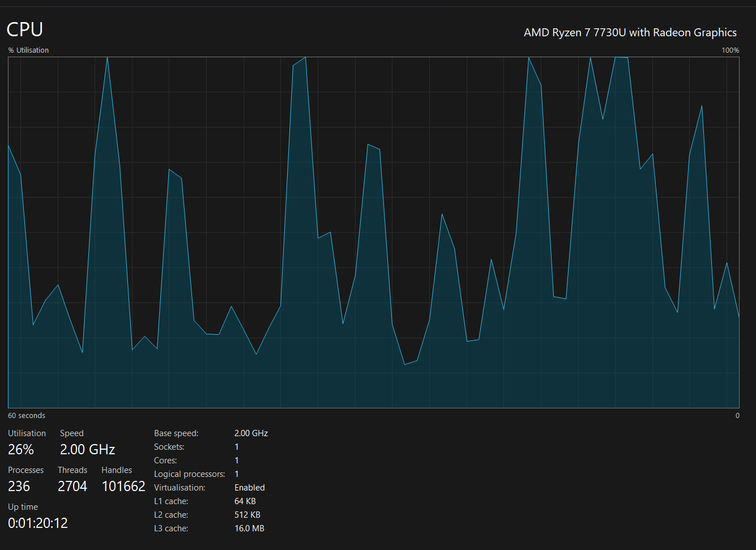The width and height of the screenshot is (756, 550).
Task: Select the Handles count 101662
Action: pyautogui.click(x=123, y=486)
